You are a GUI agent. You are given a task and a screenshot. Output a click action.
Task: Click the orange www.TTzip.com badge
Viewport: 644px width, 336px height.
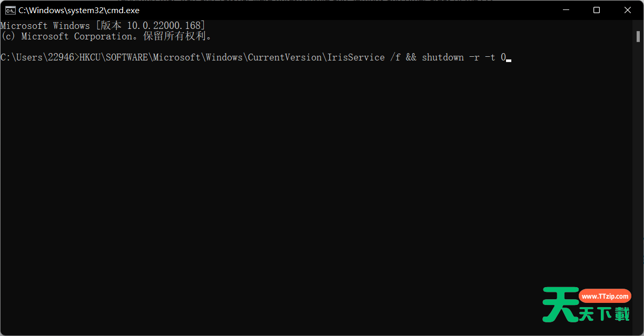tap(605, 297)
